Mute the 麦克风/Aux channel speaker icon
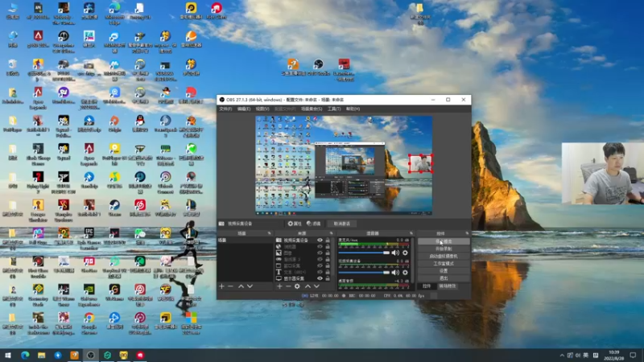 (x=395, y=253)
